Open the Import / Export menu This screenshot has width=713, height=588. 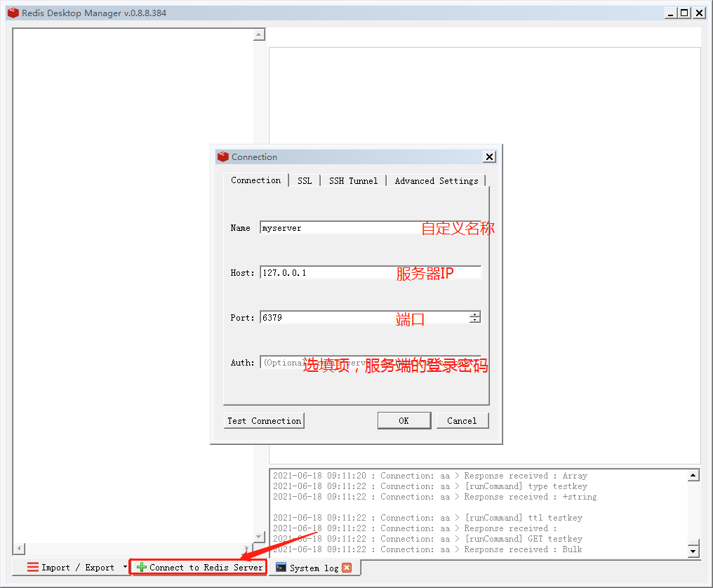pyautogui.click(x=71, y=567)
